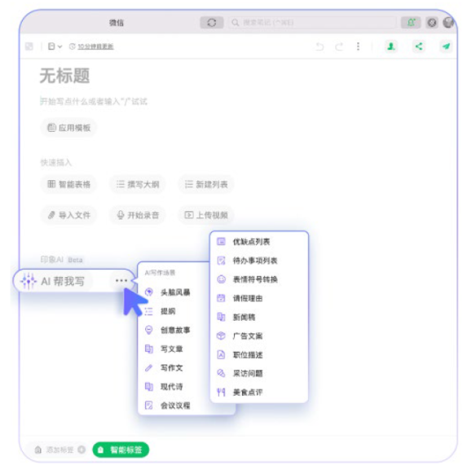Click the green paper plane send icon
This screenshot has height=474, width=476.
[446, 46]
